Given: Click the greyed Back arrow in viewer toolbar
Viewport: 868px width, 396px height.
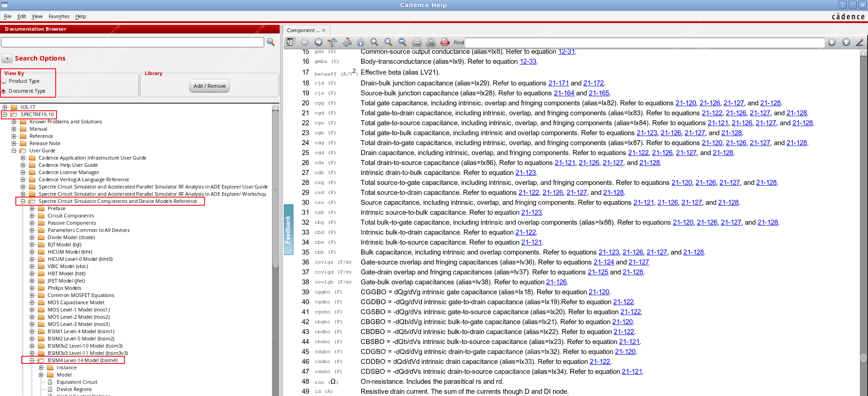Looking at the screenshot, I should tap(305, 42).
